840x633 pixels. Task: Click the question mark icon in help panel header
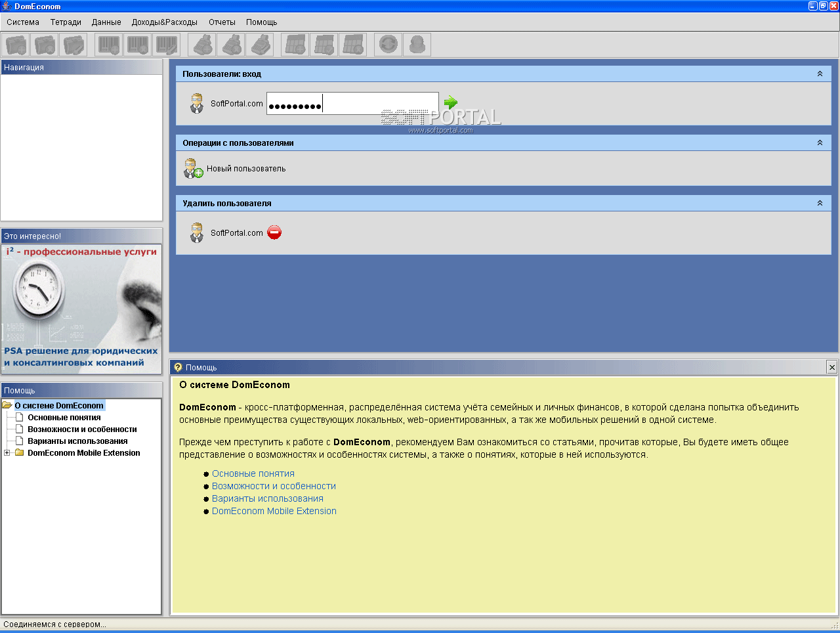tap(178, 367)
